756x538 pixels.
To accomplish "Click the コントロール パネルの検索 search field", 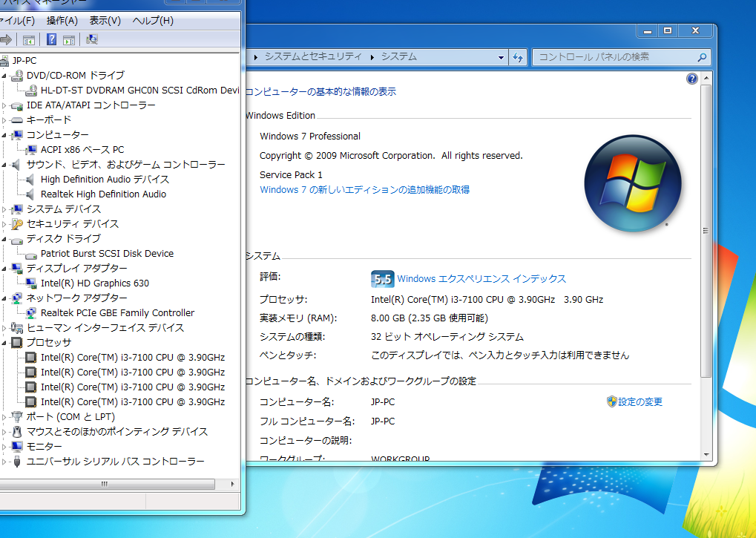I will coord(622,57).
